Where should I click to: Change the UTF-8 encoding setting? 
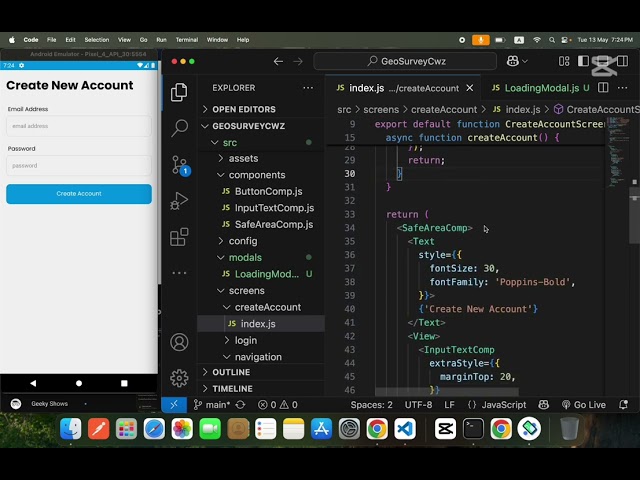pyautogui.click(x=418, y=404)
